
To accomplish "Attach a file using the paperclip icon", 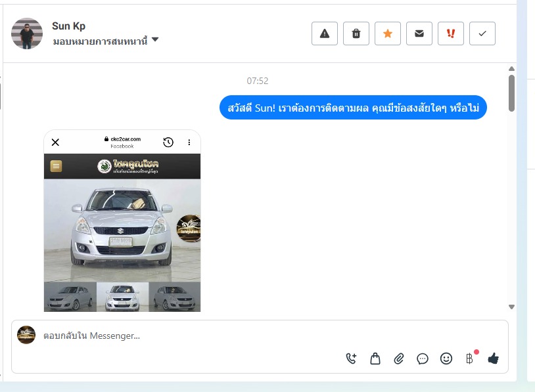I will [399, 359].
